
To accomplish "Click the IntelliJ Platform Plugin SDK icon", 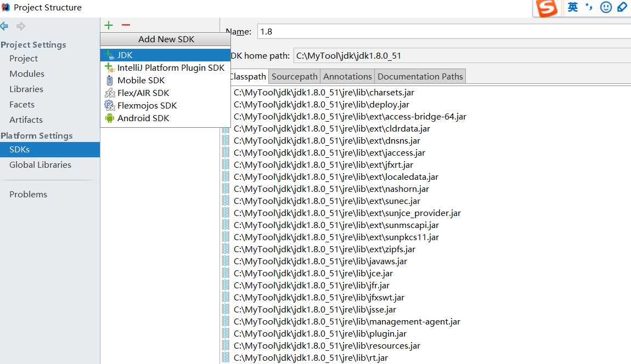I will point(109,67).
